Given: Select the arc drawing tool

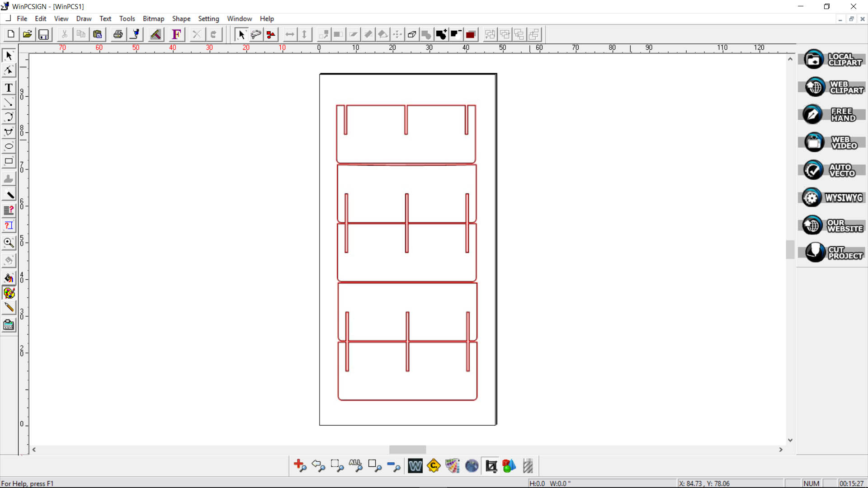Looking at the screenshot, I should [9, 117].
